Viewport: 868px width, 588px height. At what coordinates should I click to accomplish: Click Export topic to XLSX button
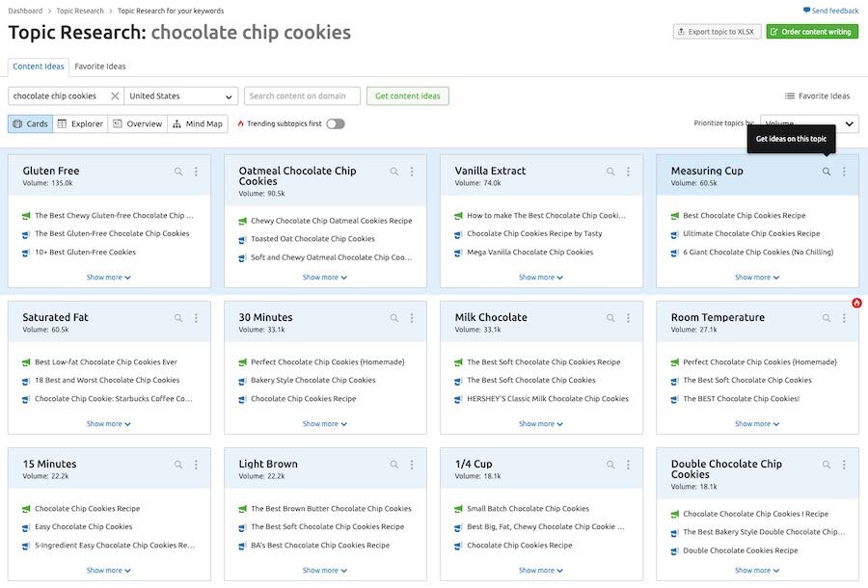(717, 32)
